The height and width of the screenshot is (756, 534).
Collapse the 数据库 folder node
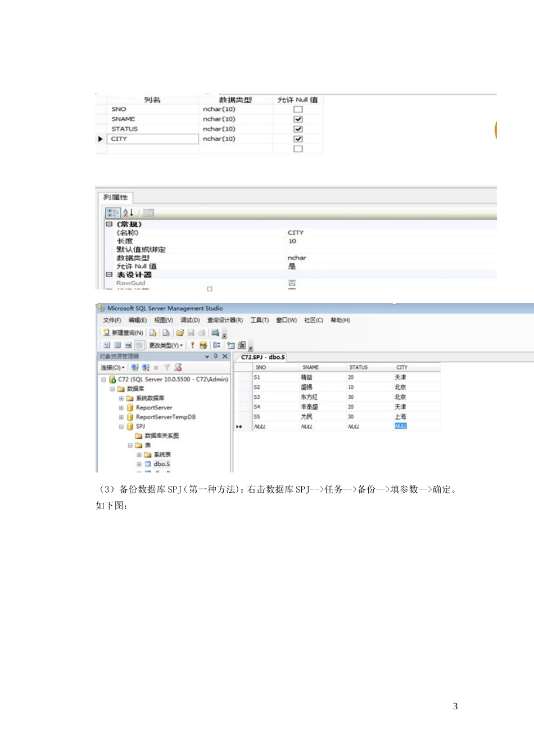pos(112,389)
